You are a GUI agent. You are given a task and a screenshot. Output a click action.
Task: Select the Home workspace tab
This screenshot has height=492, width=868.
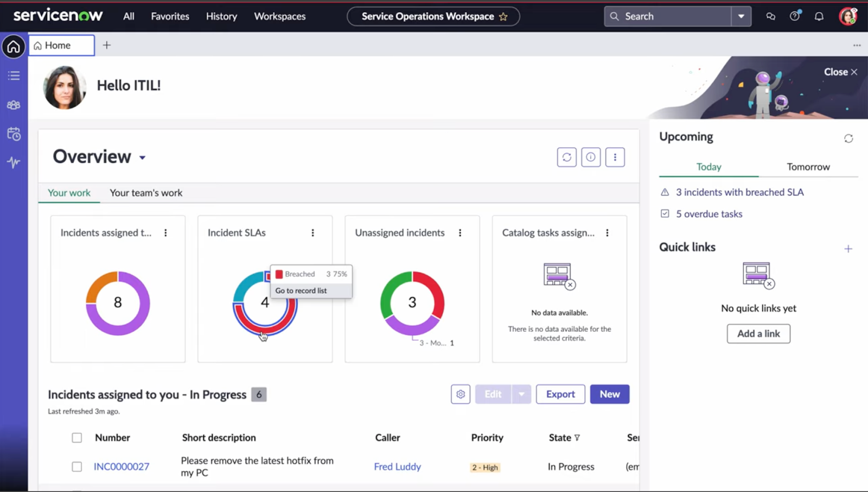[x=61, y=46]
